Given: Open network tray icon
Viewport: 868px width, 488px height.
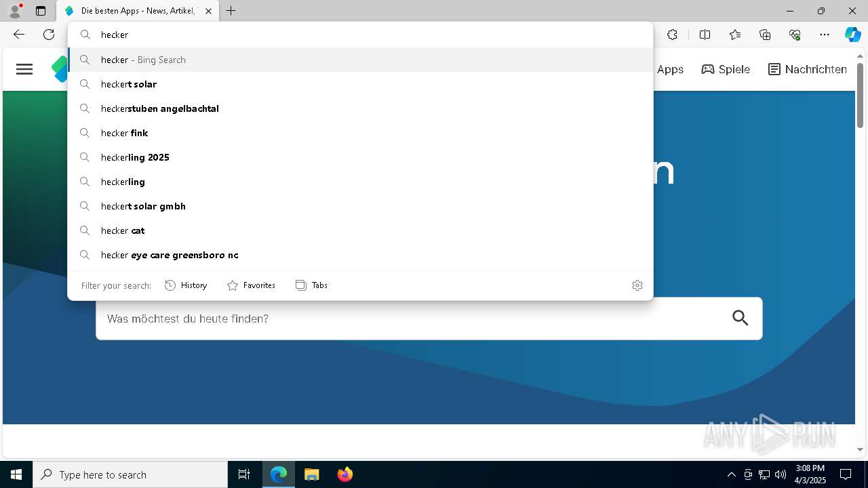Looking at the screenshot, I should (764, 474).
